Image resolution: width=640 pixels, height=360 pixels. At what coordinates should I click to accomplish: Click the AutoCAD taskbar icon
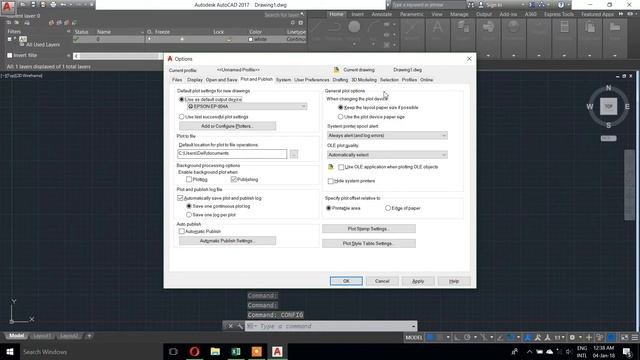(x=277, y=351)
